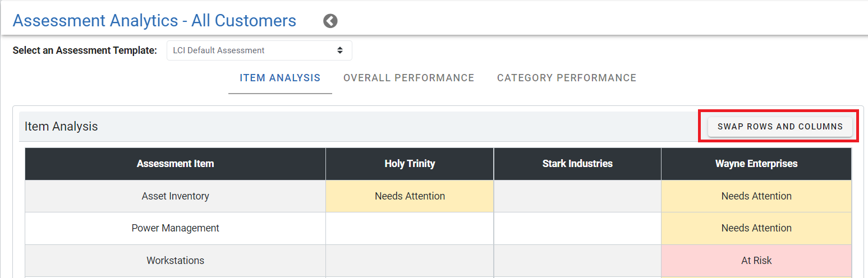Click the dropdown arrows on LCI Default Assessment
868x278 pixels.
tap(340, 50)
